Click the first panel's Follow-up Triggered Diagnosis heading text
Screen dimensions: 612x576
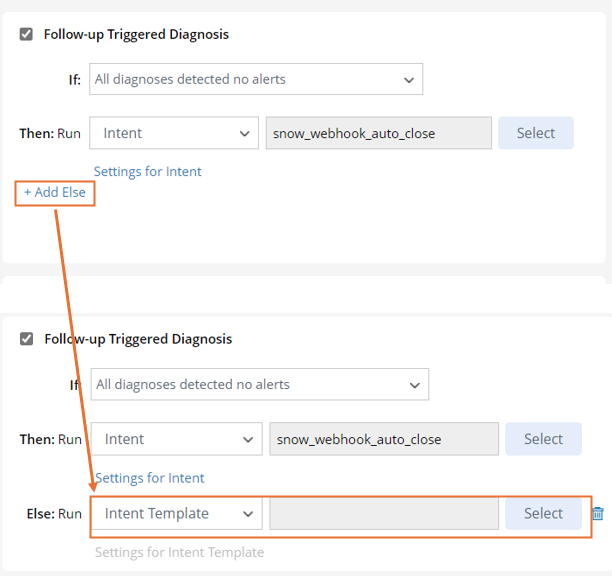tap(136, 34)
